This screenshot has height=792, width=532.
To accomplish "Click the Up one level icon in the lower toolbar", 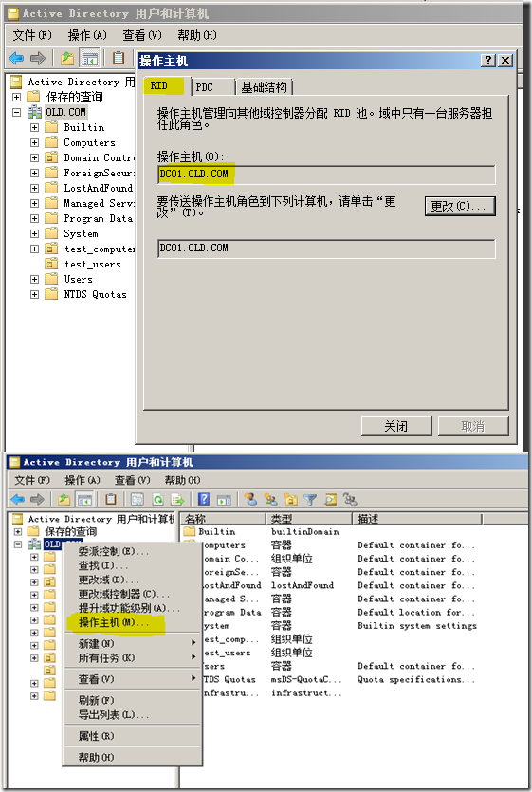I will (64, 500).
